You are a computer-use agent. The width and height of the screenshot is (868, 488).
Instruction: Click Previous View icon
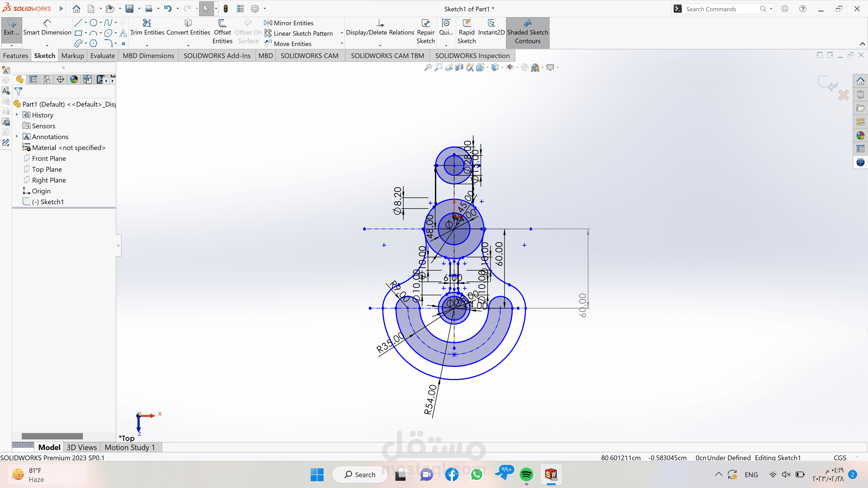[x=449, y=67]
